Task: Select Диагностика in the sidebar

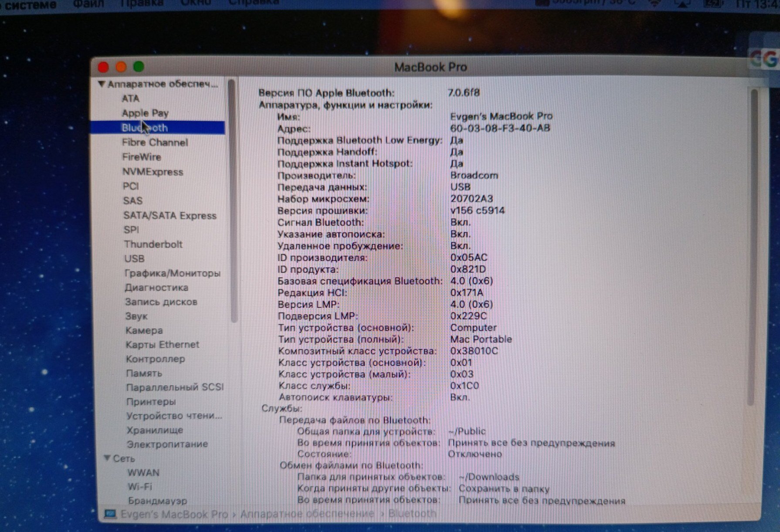Action: click(x=156, y=288)
